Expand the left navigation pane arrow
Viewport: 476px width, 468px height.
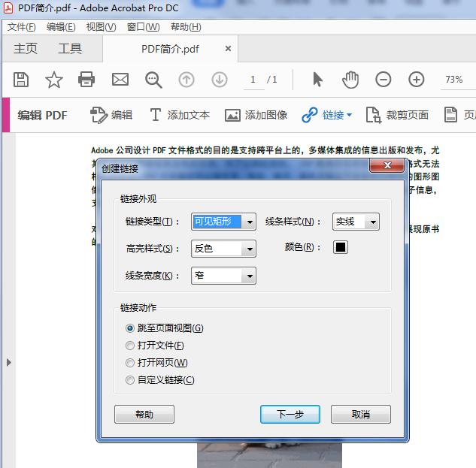[x=9, y=362]
